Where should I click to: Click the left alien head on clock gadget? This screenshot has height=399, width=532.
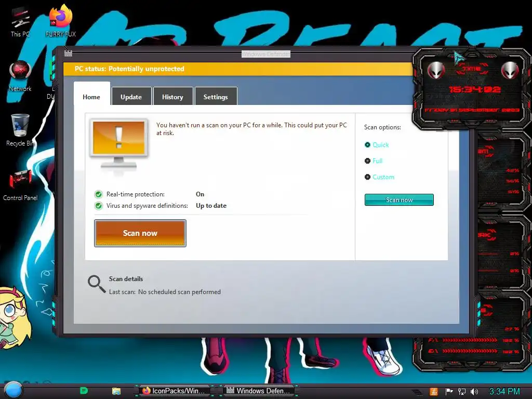[x=436, y=70]
